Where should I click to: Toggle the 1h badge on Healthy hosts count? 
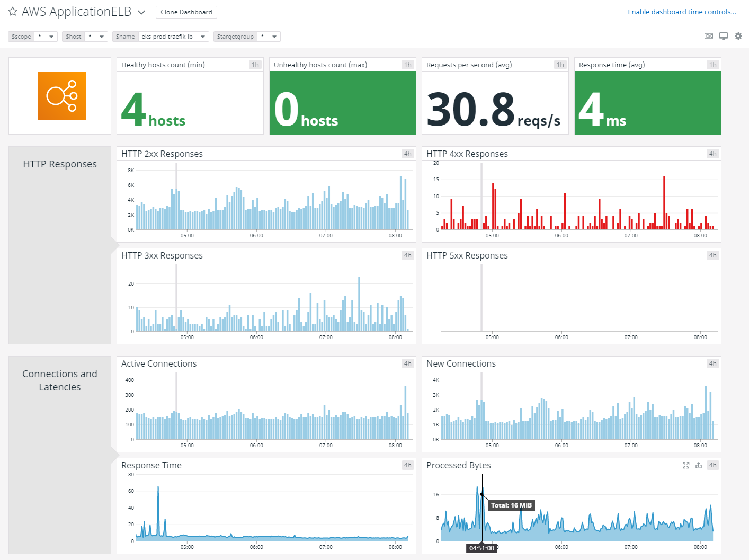(x=255, y=64)
